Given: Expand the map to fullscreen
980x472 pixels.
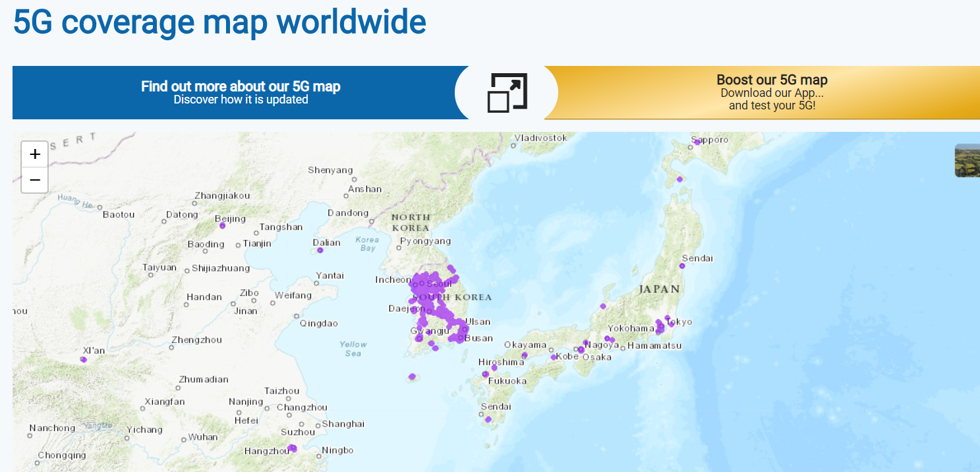Looking at the screenshot, I should [x=507, y=92].
